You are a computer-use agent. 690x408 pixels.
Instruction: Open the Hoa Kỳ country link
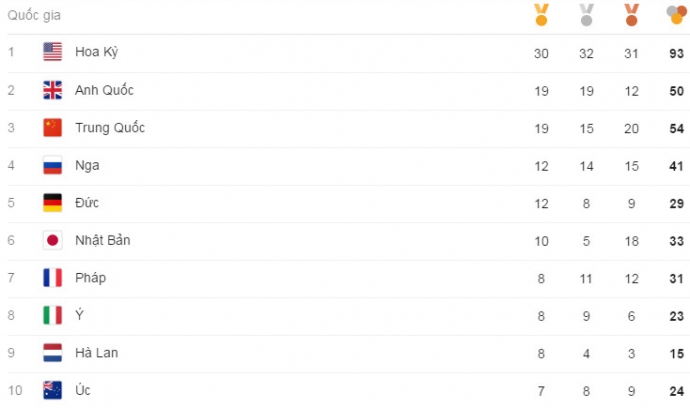pyautogui.click(x=96, y=52)
